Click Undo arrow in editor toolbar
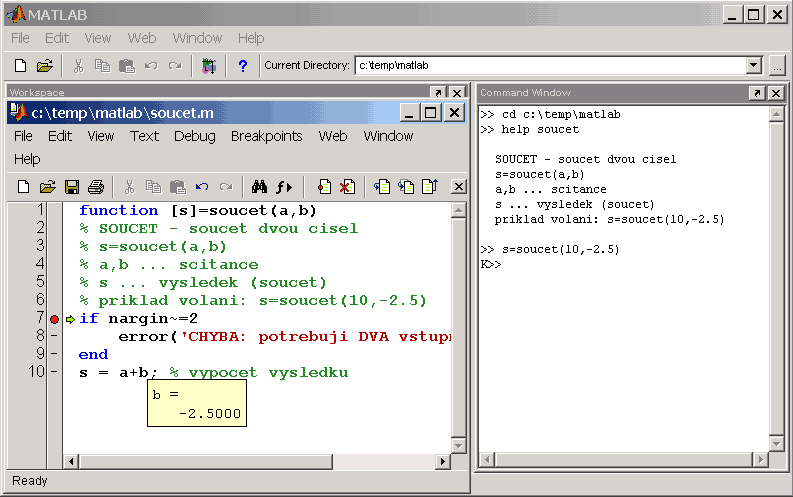This screenshot has height=497, width=793. point(202,187)
